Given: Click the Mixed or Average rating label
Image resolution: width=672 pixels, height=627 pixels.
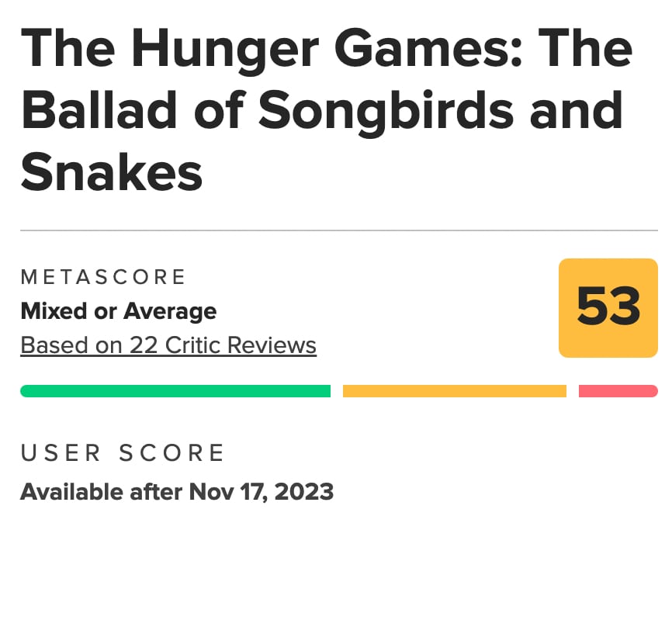Looking at the screenshot, I should (x=117, y=311).
